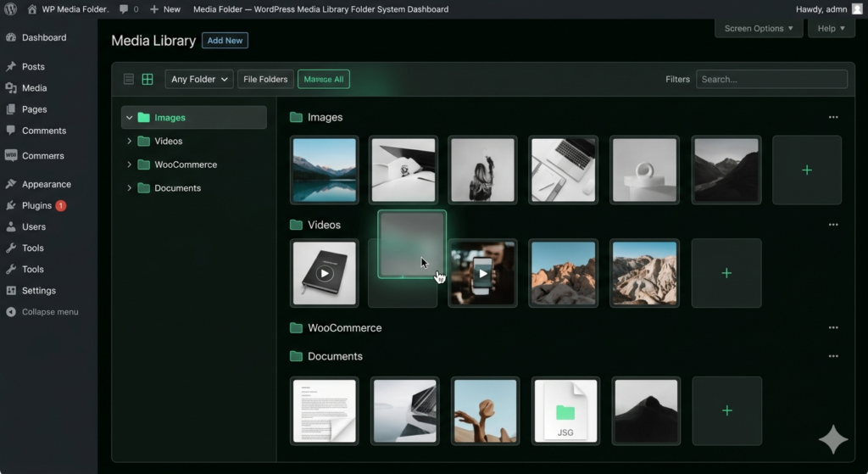The image size is (868, 474).
Task: Add new item to Videos section
Action: (726, 273)
